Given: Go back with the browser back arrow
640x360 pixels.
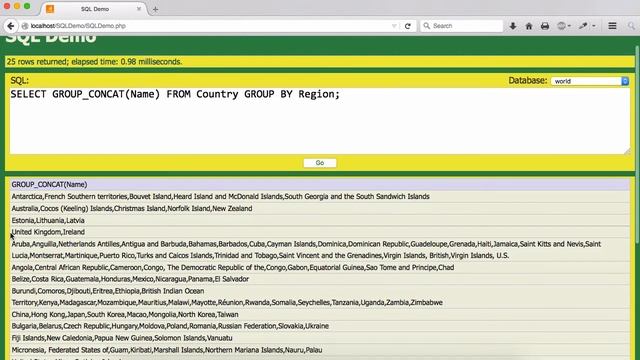Looking at the screenshot, I should [11, 26].
